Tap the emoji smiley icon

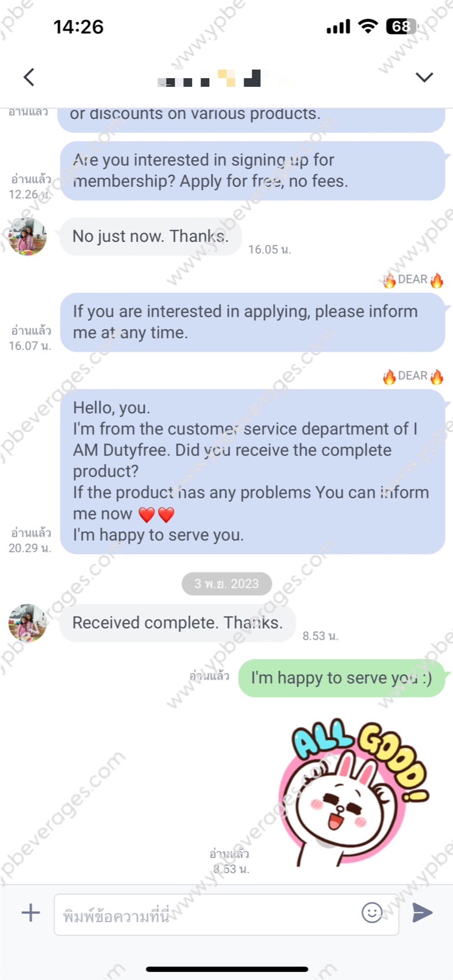[372, 912]
